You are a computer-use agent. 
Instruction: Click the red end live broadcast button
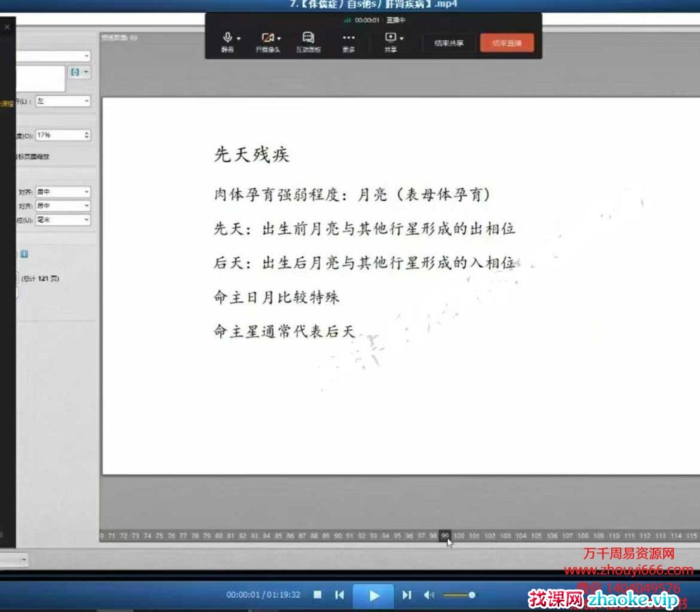507,43
